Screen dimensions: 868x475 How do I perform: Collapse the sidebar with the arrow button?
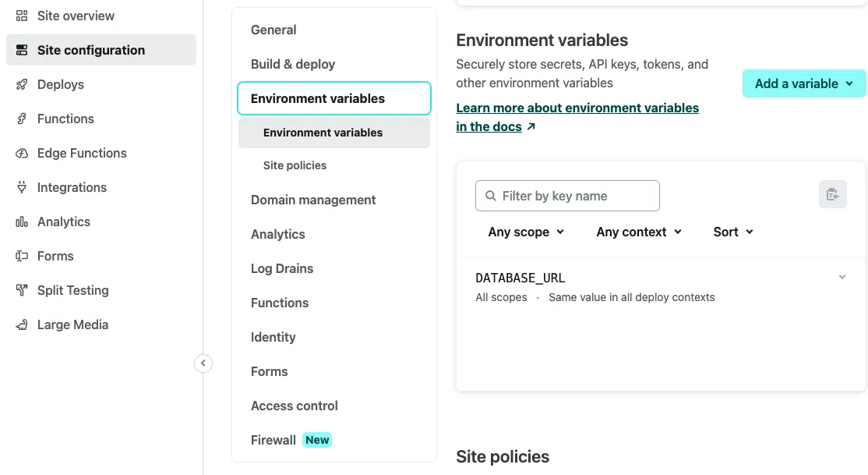pos(203,363)
